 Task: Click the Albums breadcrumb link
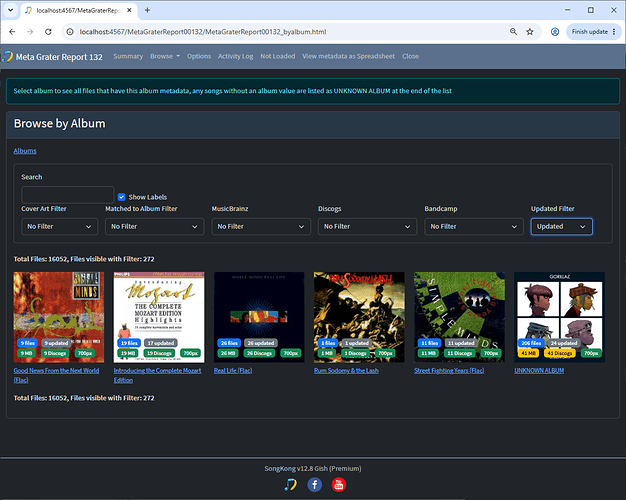tap(25, 151)
